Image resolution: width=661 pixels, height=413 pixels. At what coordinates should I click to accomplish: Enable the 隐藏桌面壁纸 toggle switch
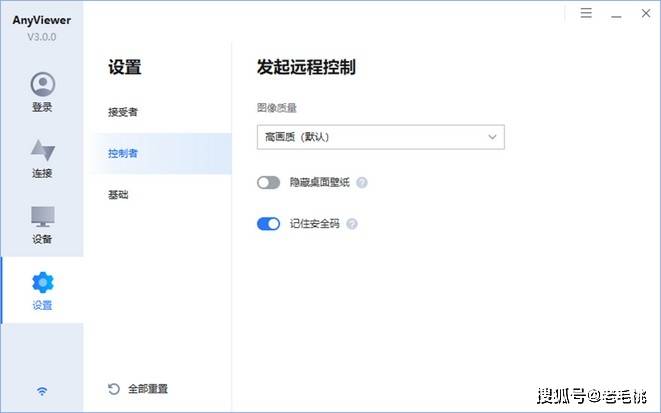pyautogui.click(x=269, y=183)
